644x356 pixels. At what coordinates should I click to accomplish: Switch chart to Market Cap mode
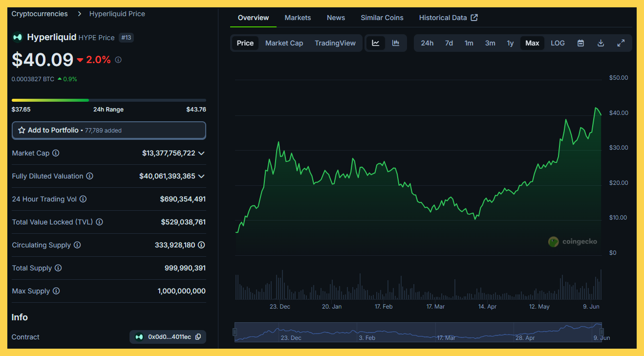click(284, 43)
